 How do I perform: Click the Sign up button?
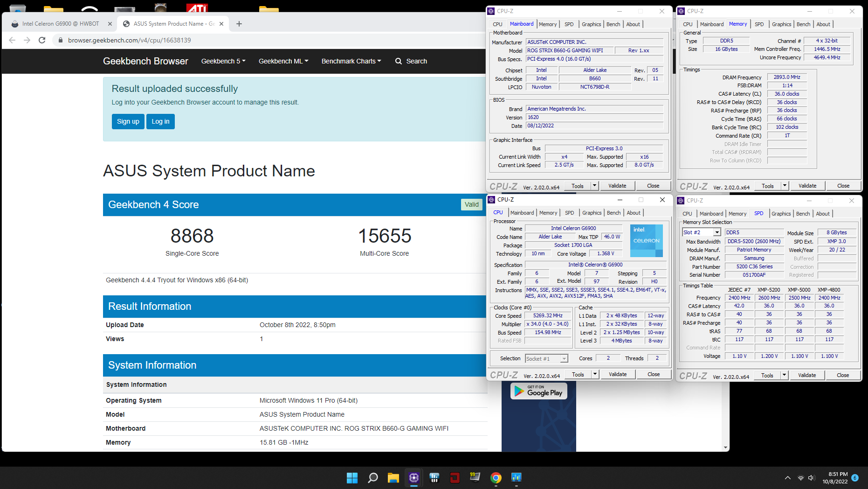[128, 121]
